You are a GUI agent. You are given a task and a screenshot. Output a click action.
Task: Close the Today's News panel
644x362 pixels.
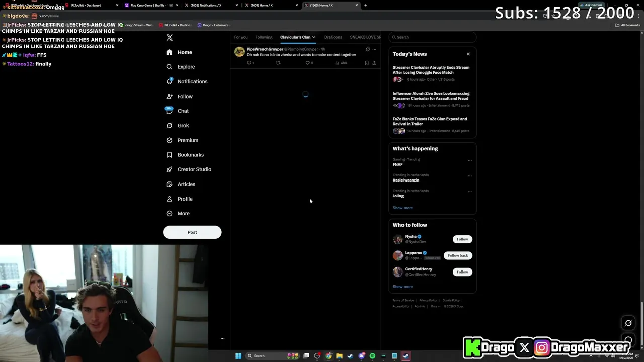point(468,54)
